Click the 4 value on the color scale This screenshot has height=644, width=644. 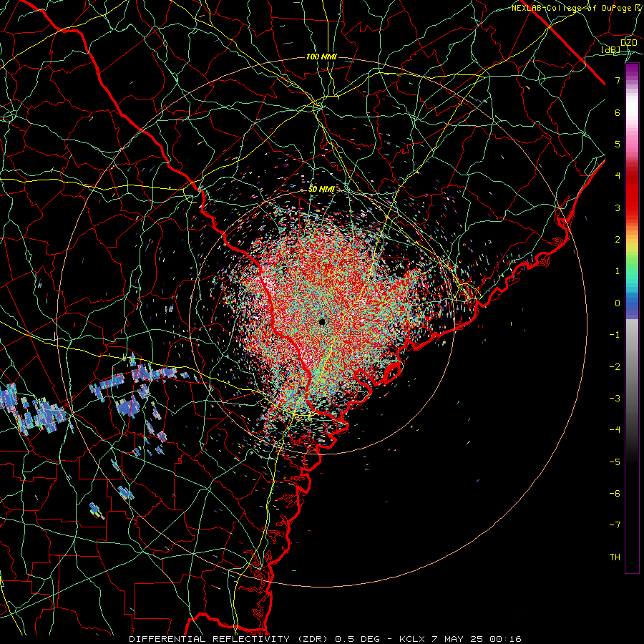(x=618, y=176)
